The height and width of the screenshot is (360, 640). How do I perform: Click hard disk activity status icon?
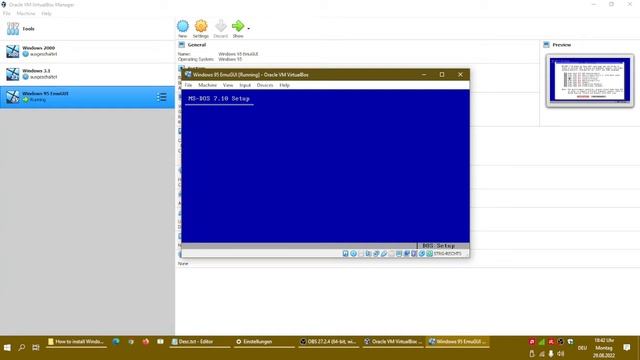[x=345, y=253]
